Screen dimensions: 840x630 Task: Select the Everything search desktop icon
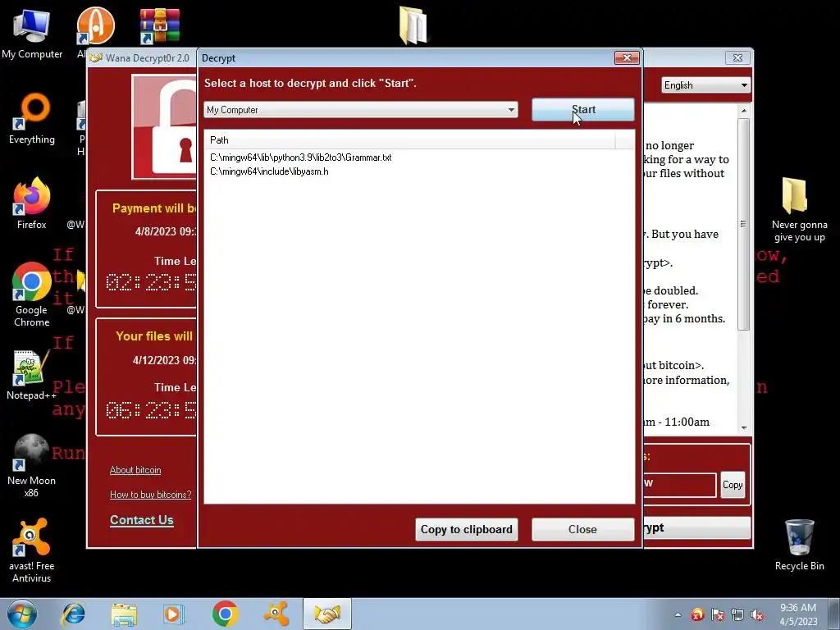click(32, 119)
